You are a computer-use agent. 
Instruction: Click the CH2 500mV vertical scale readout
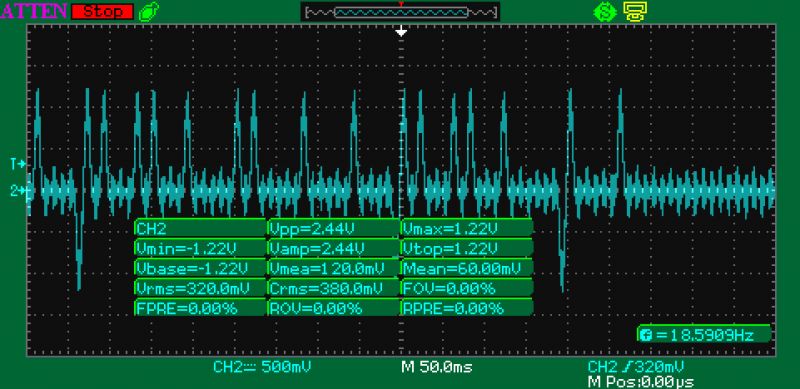[262, 367]
